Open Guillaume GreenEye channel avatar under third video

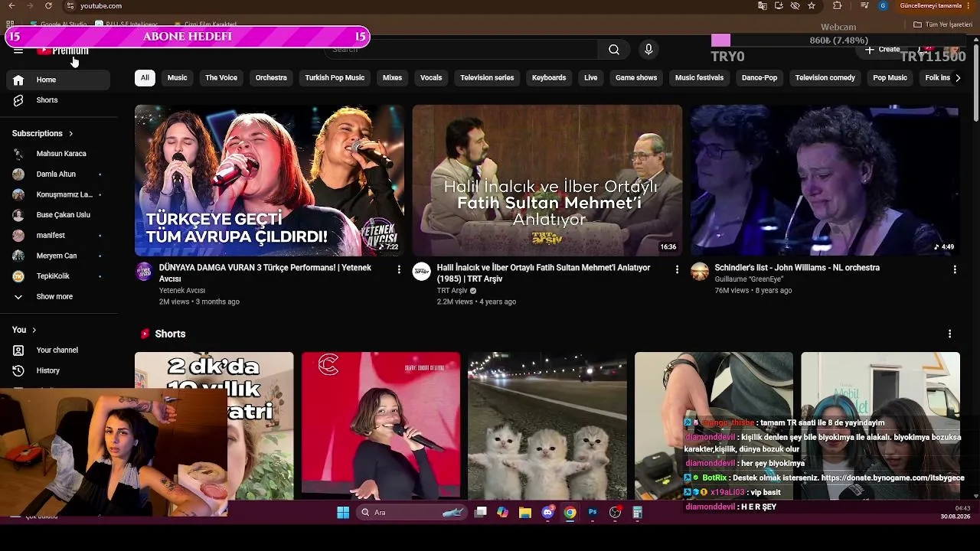(x=700, y=272)
